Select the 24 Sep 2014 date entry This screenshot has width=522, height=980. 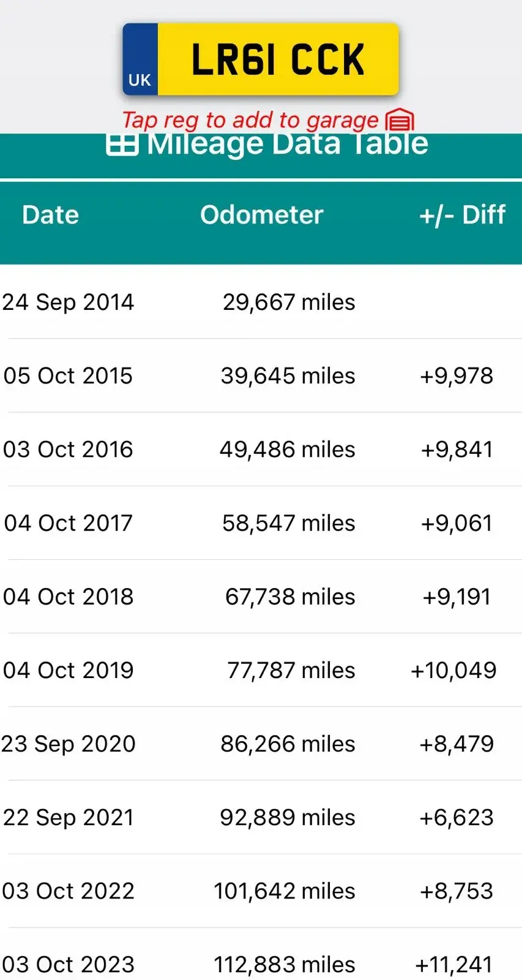pyautogui.click(x=68, y=302)
